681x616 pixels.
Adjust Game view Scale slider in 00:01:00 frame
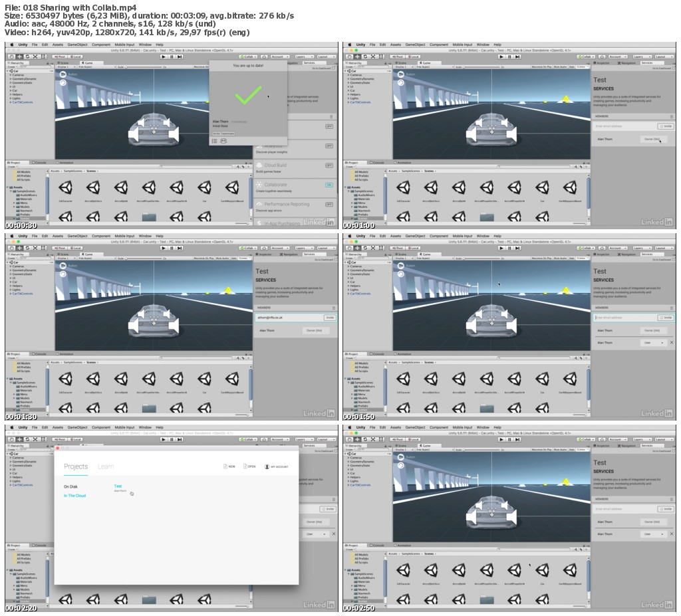click(x=481, y=67)
